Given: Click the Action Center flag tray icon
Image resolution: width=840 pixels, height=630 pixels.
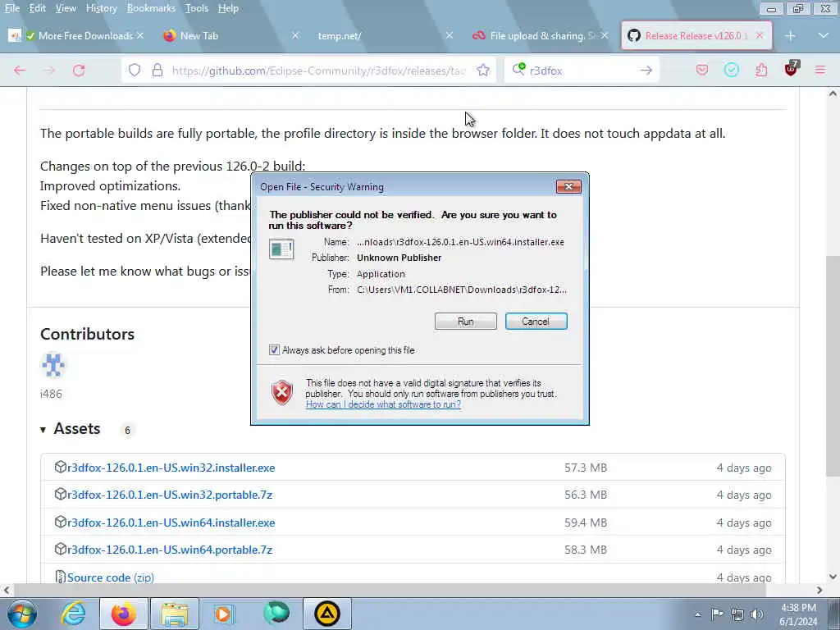Looking at the screenshot, I should click(x=717, y=614).
